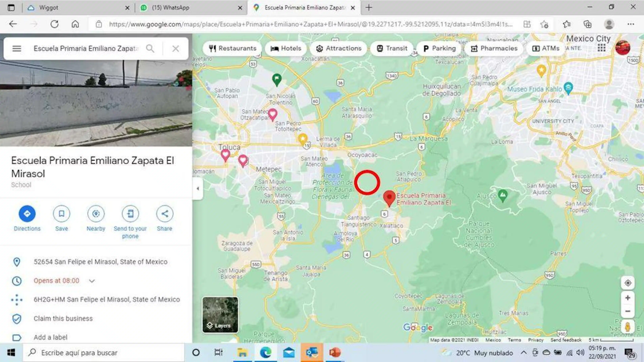
Task: Close the Google Maps browser tab
Action: tap(353, 8)
